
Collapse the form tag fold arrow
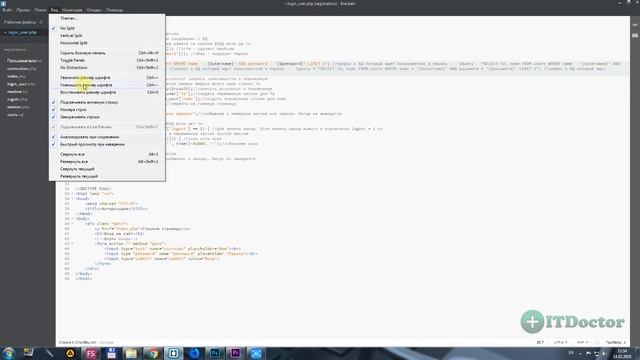click(x=73, y=244)
